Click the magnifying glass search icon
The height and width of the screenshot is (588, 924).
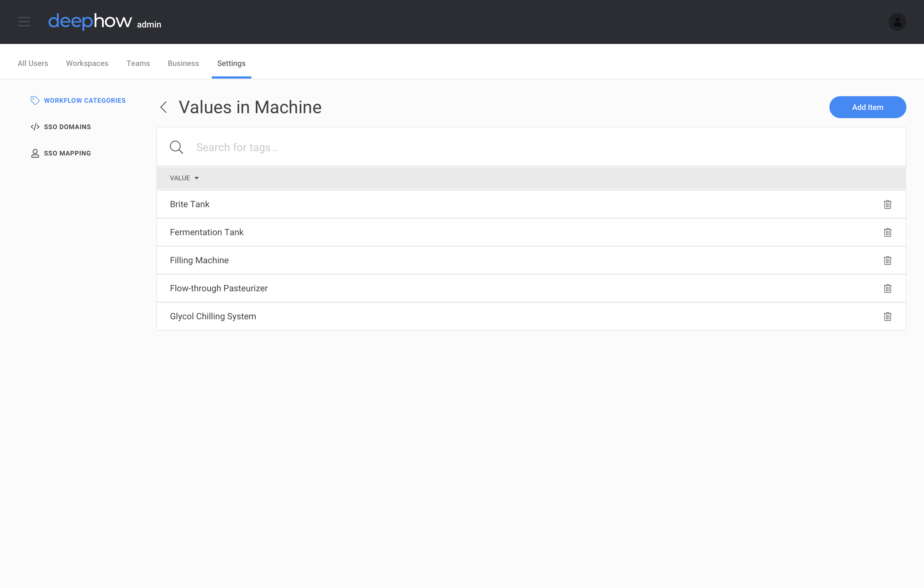tap(177, 147)
